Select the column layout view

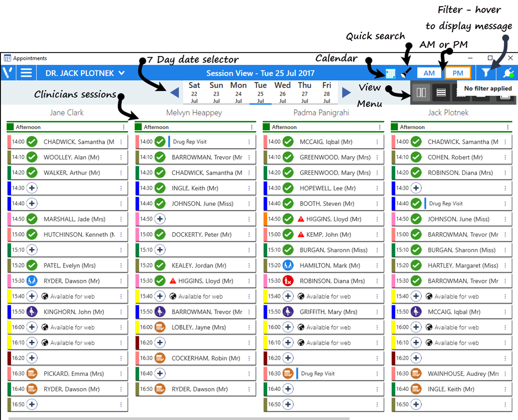click(421, 93)
